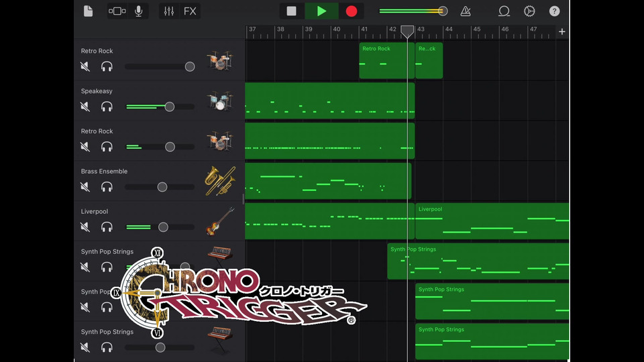Select the bottom Synth Pop Strings region

pos(492,341)
